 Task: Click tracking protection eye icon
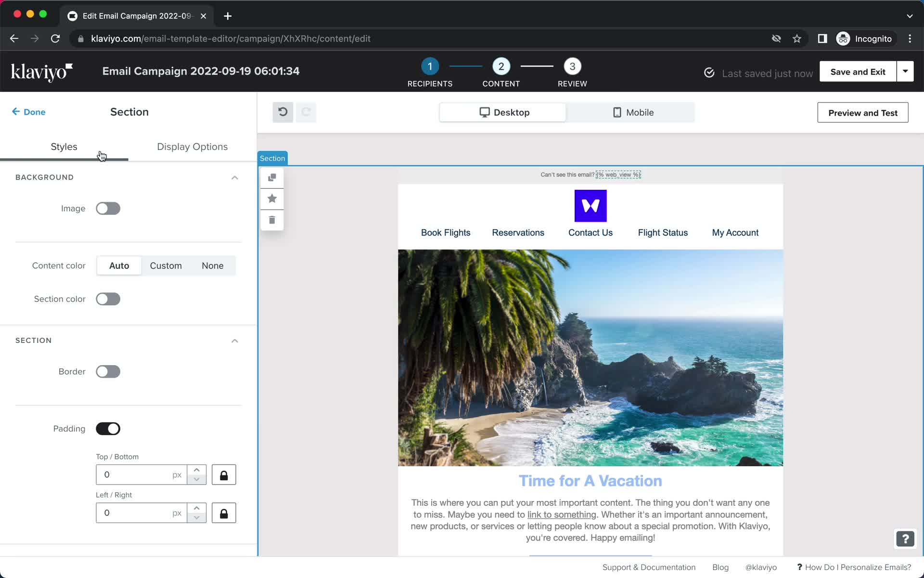click(x=776, y=39)
